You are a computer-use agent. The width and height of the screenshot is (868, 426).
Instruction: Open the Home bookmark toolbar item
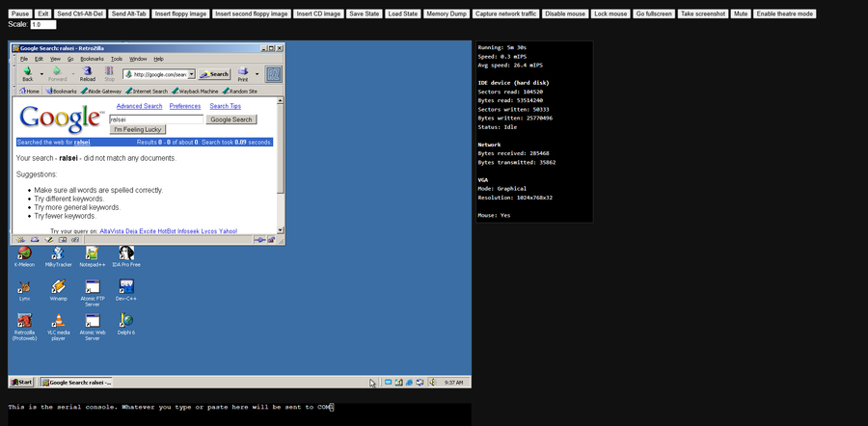(29, 91)
